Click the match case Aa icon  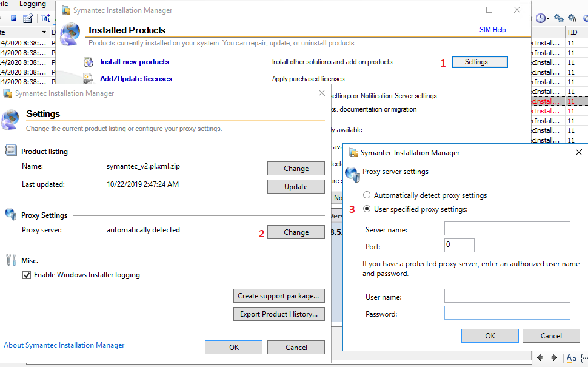(570, 358)
